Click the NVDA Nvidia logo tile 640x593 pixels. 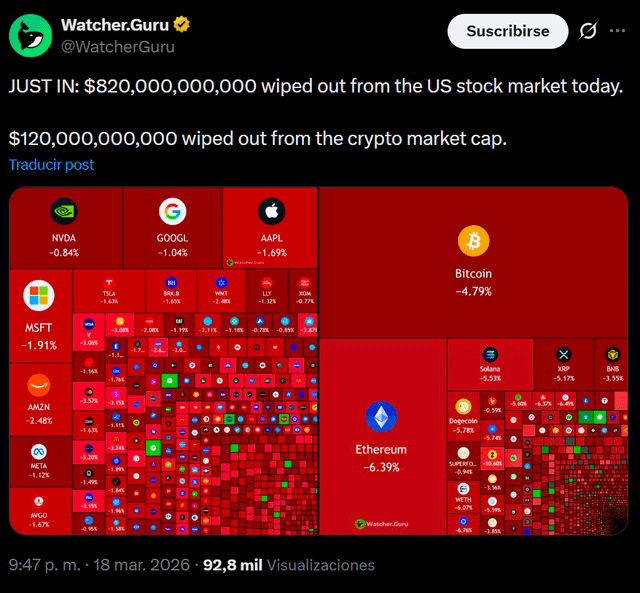tap(64, 212)
